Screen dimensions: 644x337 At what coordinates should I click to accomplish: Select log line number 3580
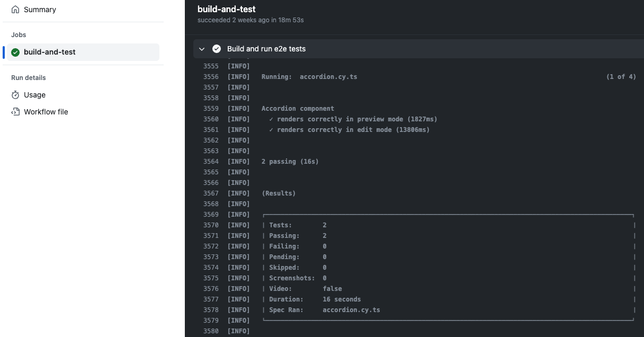coord(211,331)
